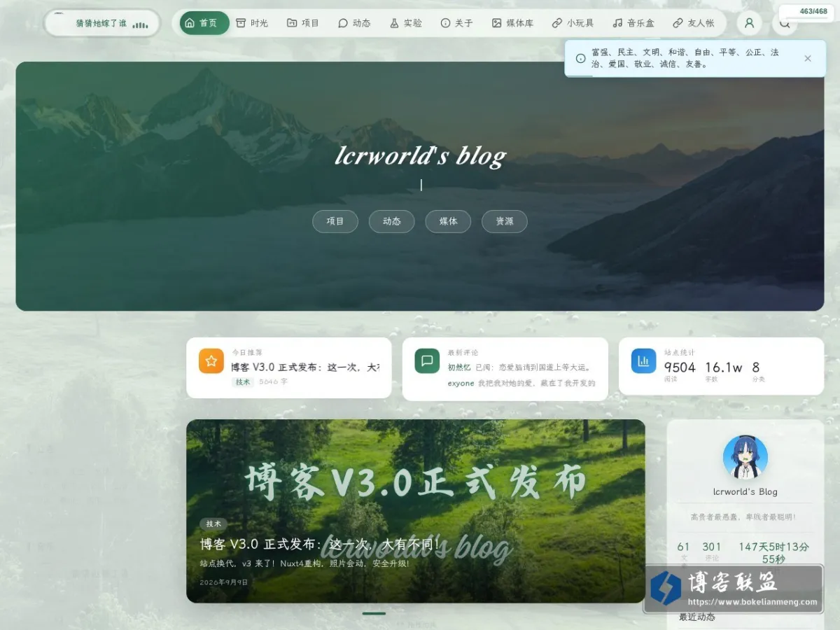The width and height of the screenshot is (840, 630).
Task: Open the 媒体库 media library
Action: click(513, 23)
